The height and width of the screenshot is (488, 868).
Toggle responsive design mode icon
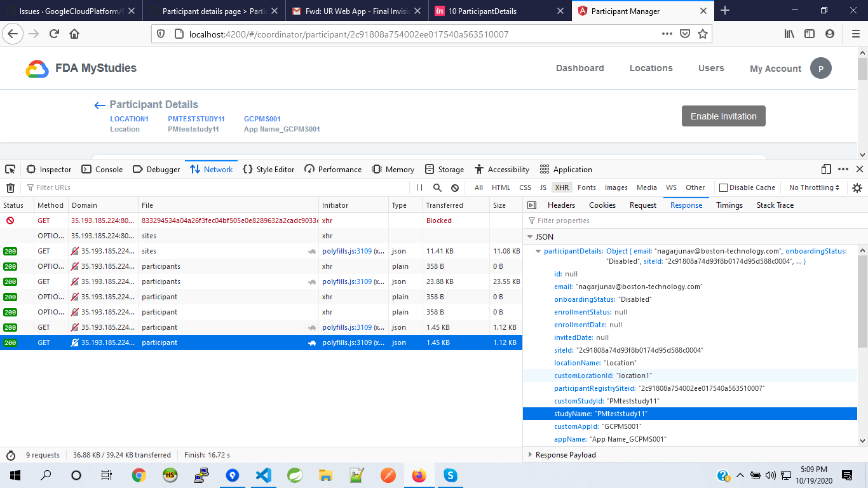click(826, 169)
